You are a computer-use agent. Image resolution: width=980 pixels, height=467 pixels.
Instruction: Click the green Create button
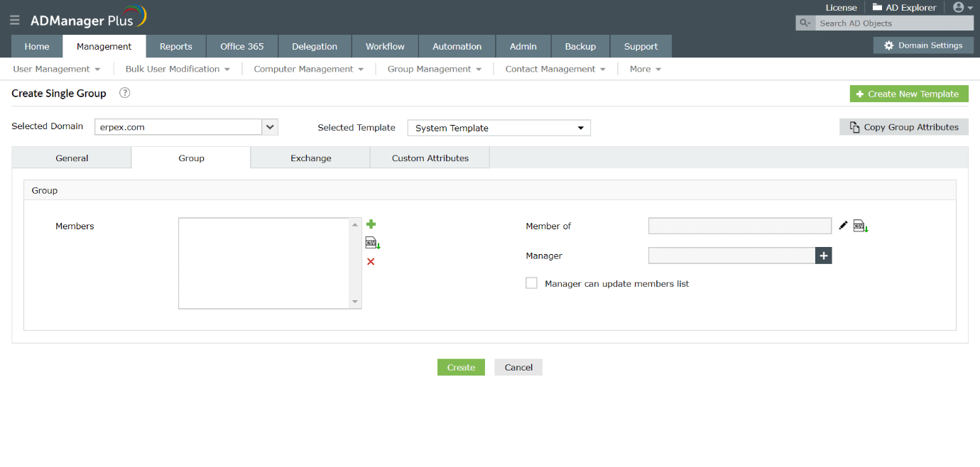pos(461,367)
